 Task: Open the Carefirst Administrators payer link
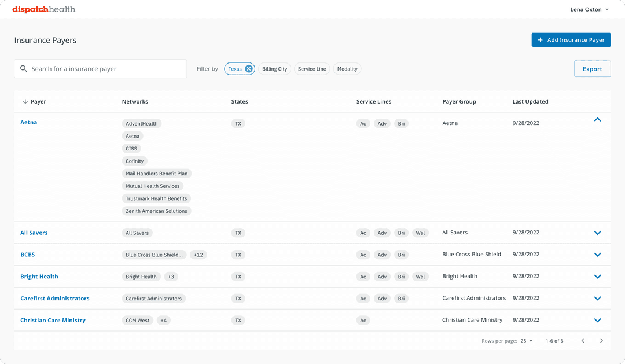[55, 299]
